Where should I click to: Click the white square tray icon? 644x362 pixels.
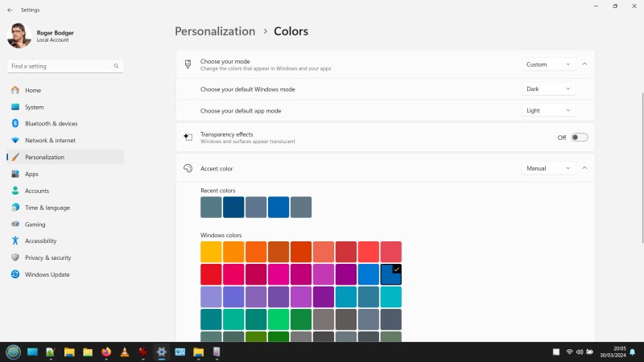click(556, 352)
